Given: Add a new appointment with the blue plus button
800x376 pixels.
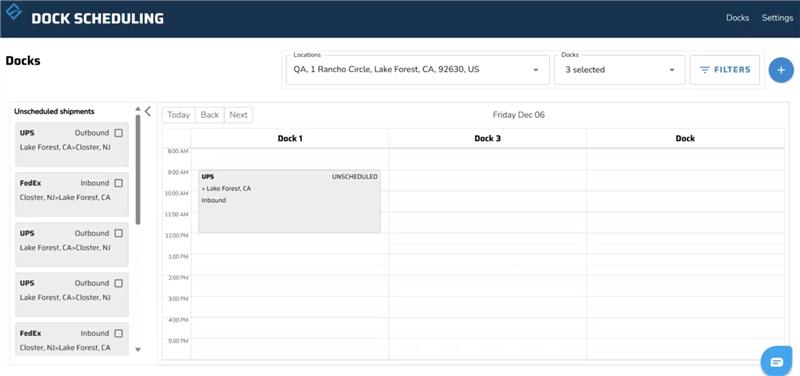Looking at the screenshot, I should 781,70.
